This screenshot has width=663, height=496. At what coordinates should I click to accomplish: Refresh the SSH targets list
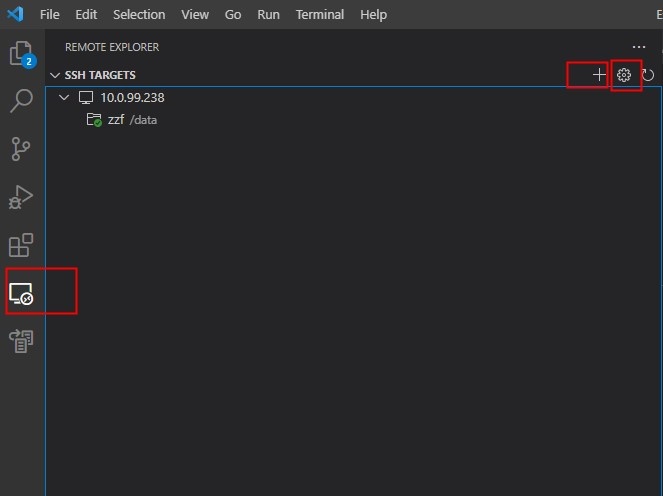[x=648, y=75]
